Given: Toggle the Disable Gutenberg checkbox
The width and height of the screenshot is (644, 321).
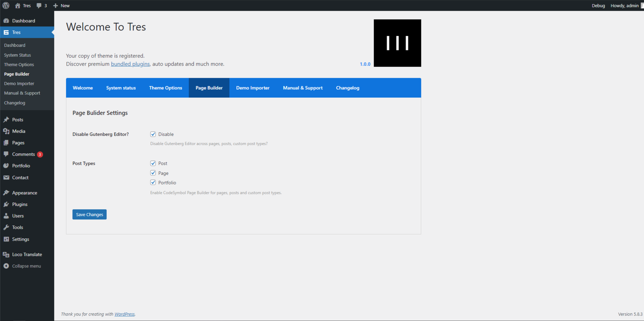Looking at the screenshot, I should click(153, 134).
